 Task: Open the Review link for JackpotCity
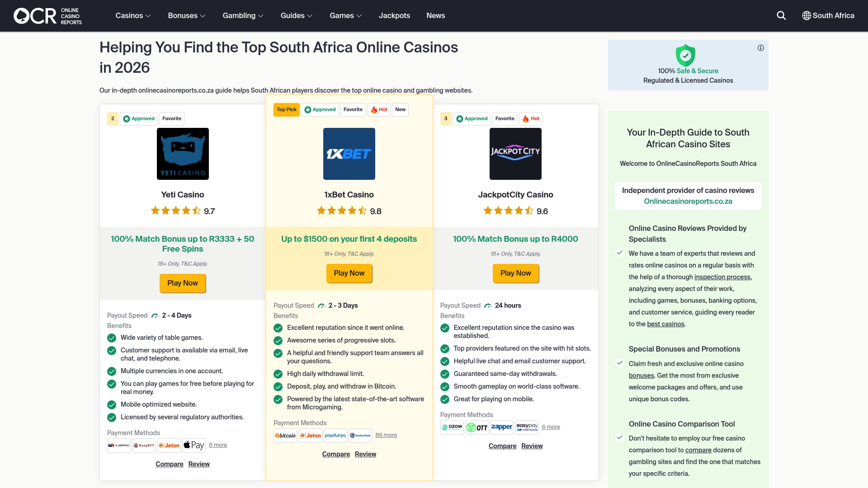click(x=532, y=446)
